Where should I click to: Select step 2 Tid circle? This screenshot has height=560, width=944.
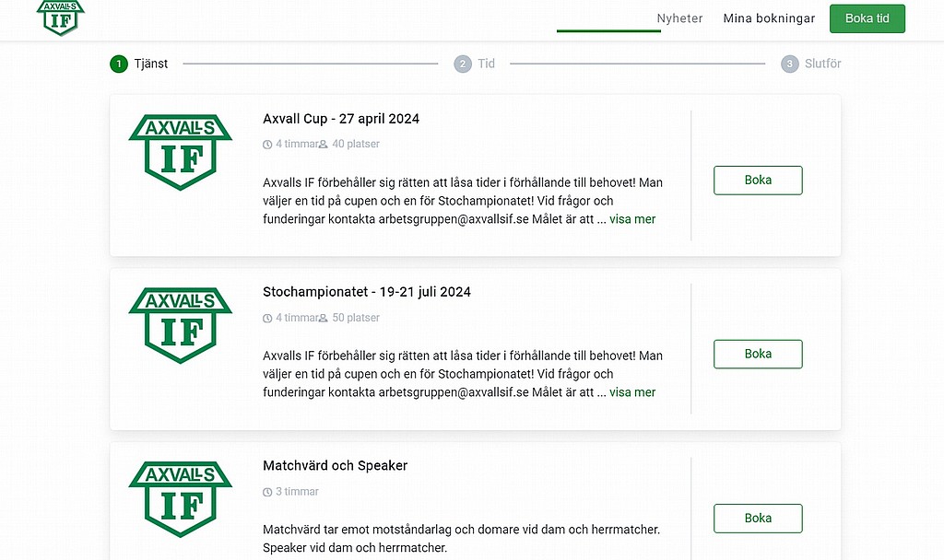tap(463, 64)
